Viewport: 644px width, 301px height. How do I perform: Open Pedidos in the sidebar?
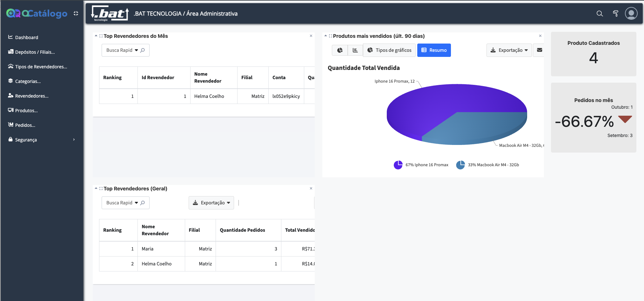(25, 125)
